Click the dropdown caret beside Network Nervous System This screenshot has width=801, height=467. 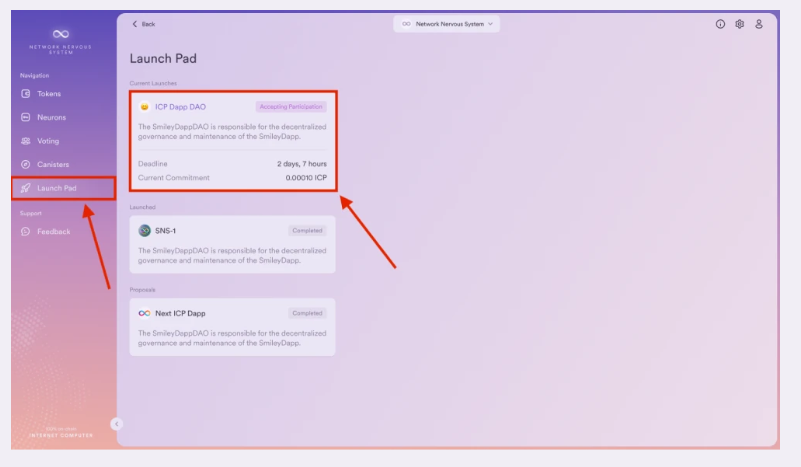[x=490, y=24]
